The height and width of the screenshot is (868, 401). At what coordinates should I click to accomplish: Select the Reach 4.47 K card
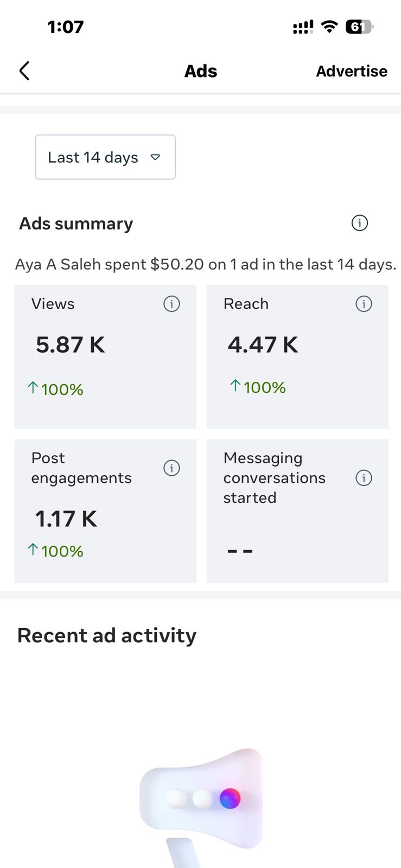pos(297,356)
